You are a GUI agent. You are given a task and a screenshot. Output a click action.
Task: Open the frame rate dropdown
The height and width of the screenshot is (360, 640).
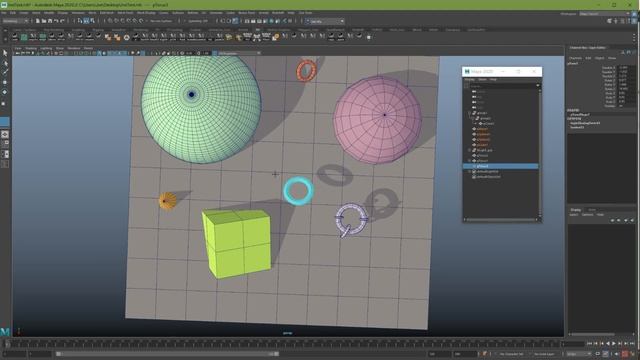[x=578, y=354]
